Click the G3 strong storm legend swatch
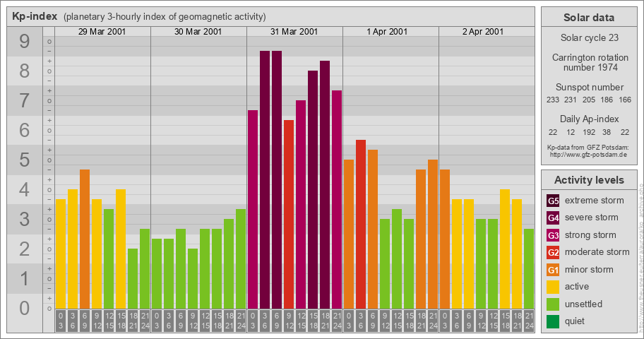This screenshot has width=644, height=339. [x=553, y=235]
